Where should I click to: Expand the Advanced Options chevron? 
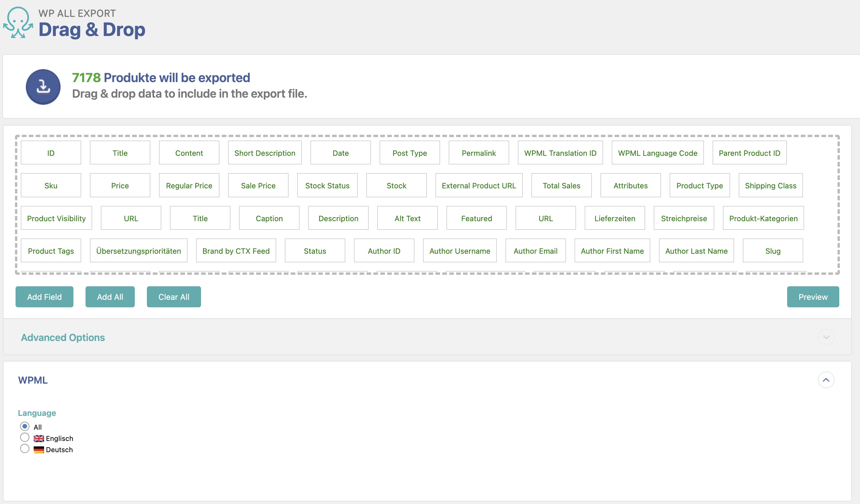pos(826,337)
